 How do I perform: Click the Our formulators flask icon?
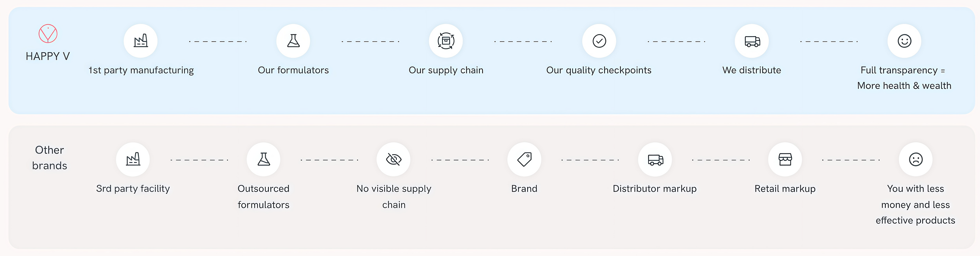point(293,41)
